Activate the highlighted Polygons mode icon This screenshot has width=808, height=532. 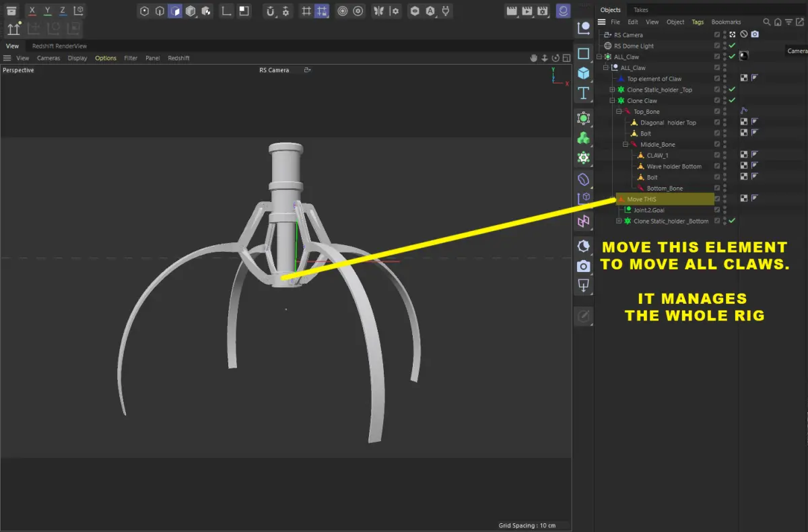(175, 11)
